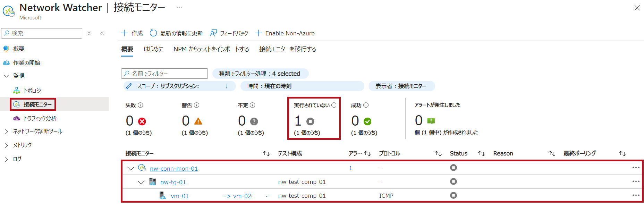Click the info icon next to 成功

tap(366, 105)
